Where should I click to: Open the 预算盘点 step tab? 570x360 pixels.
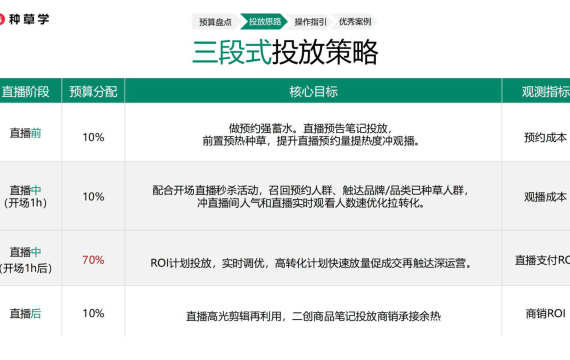coord(215,22)
